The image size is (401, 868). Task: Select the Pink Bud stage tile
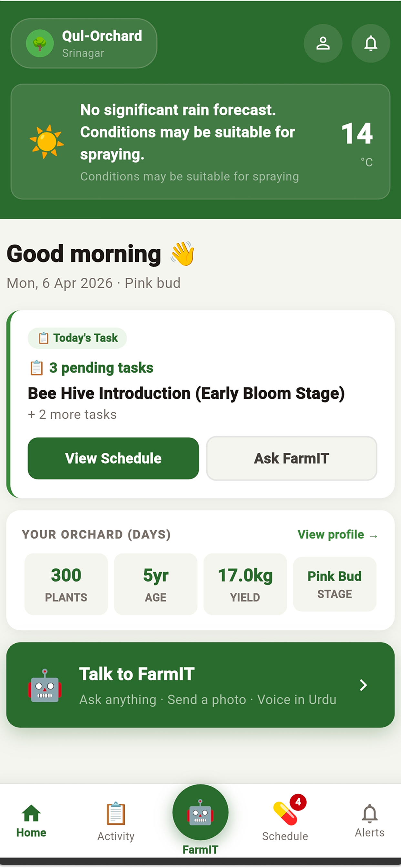(x=334, y=584)
